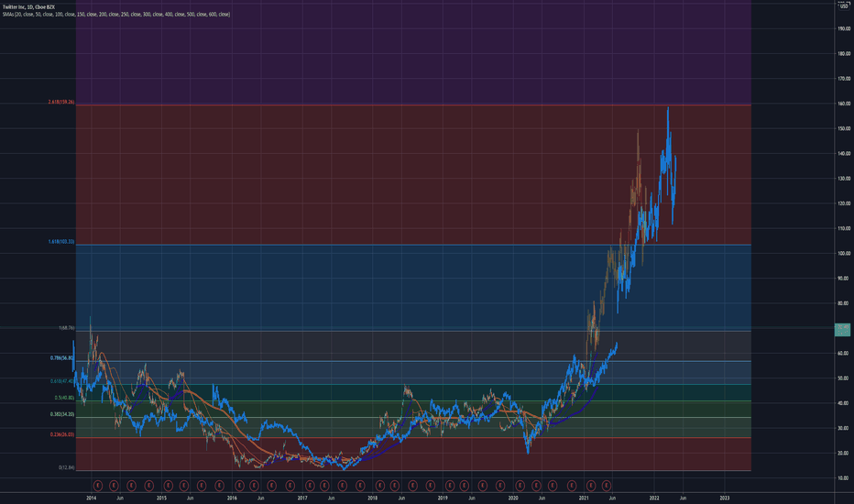The image size is (854, 504).
Task: Click the 2018 label on time axis
Action: [373, 498]
